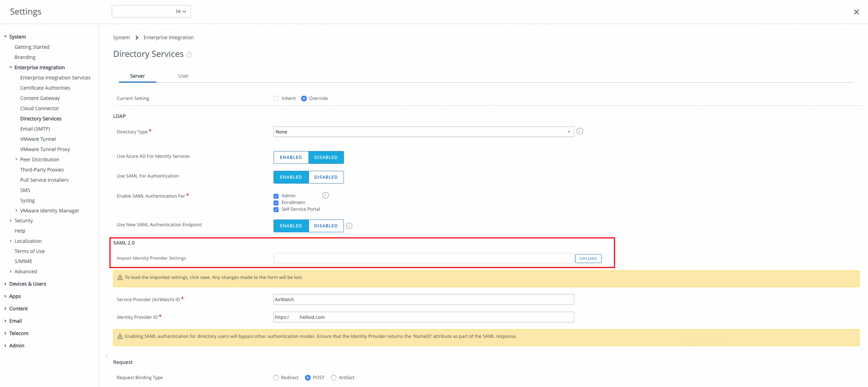
Task: Click the Import Identity Provider Settings field
Action: tap(424, 258)
